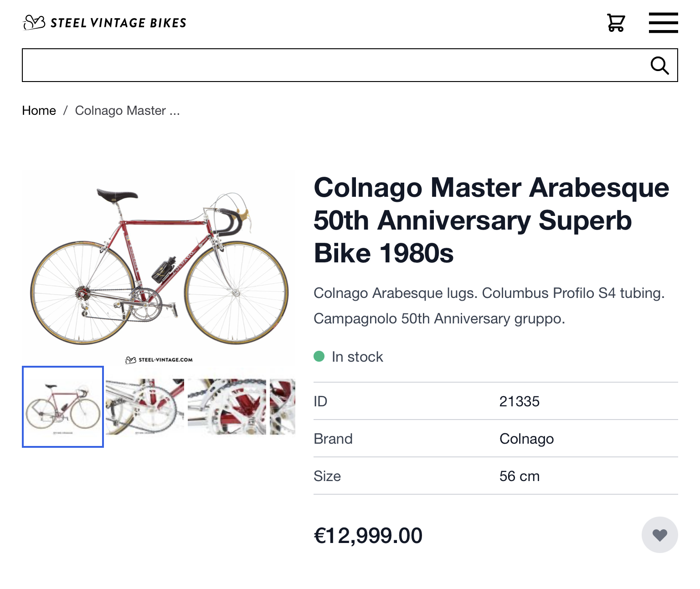Open the hamburger navigation menu
Viewport: 700px width, 589px height.
[663, 23]
